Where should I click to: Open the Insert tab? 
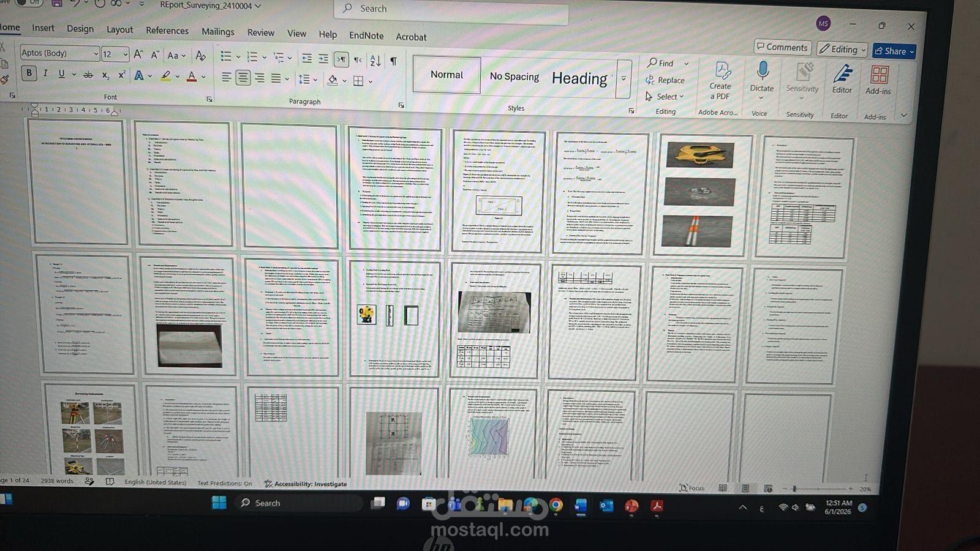(x=43, y=28)
